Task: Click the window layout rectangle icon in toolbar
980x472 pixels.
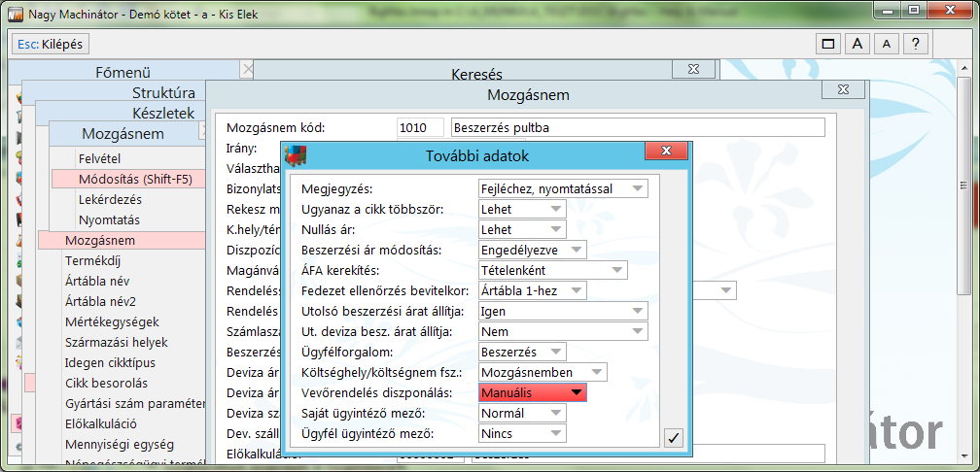Action: (828, 44)
